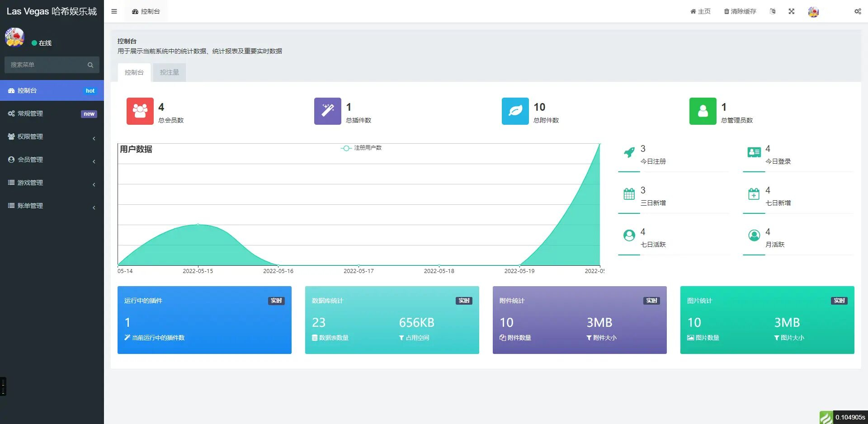
Task: Click the 图片数量 picture icon
Action: [691, 338]
